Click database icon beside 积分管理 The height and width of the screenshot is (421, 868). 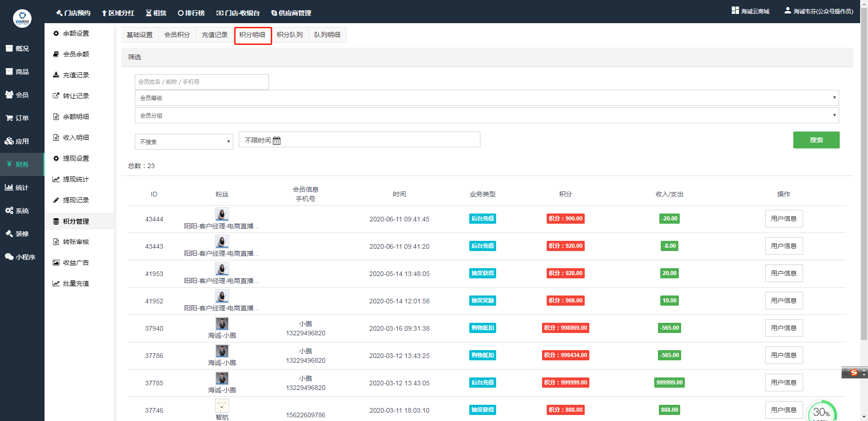click(x=56, y=221)
